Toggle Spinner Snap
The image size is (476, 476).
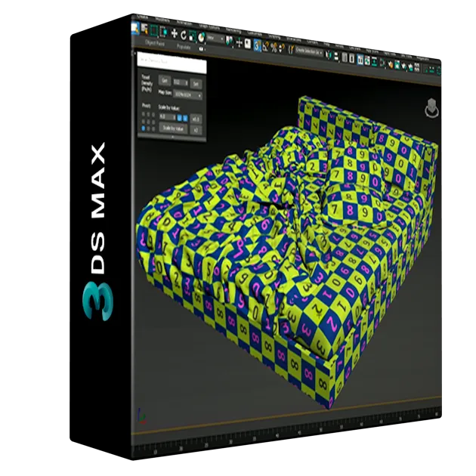pos(281,48)
